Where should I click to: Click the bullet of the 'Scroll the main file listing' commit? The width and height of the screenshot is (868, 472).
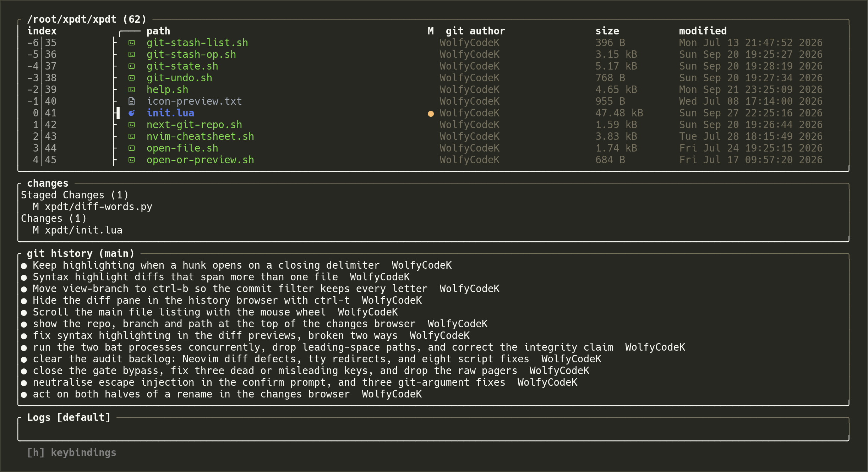(24, 313)
